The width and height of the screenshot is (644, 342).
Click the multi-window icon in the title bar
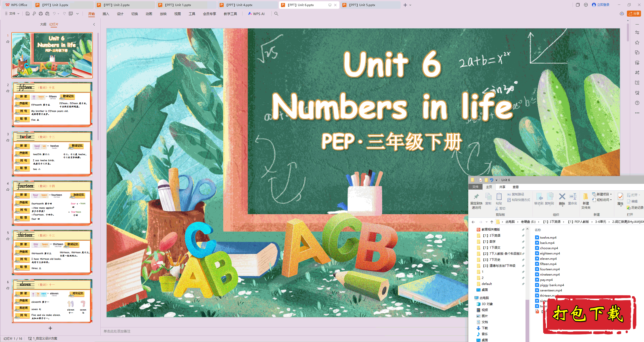(578, 5)
